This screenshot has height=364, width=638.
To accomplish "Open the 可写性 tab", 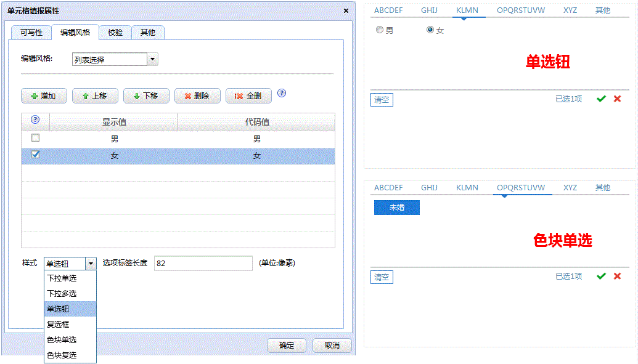I will [31, 33].
